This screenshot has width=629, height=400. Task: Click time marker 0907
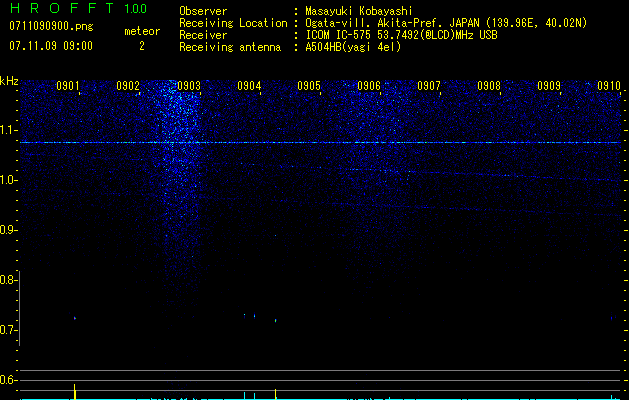pos(429,86)
